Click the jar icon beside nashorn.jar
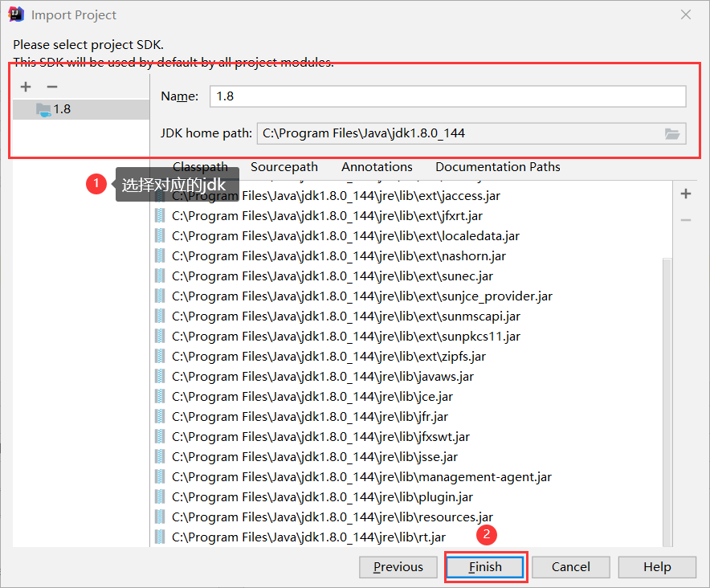 158,255
